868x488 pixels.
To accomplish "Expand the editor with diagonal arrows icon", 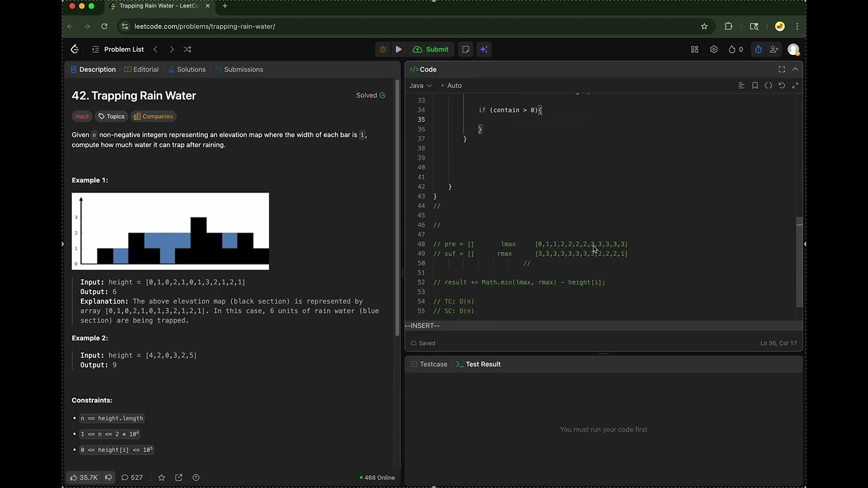I will [x=795, y=85].
